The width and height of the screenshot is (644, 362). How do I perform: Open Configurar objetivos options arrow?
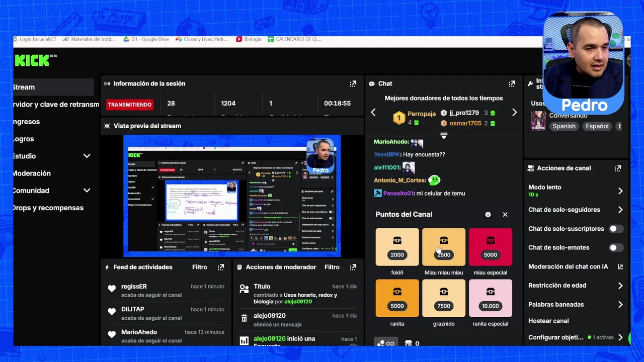[x=620, y=338]
